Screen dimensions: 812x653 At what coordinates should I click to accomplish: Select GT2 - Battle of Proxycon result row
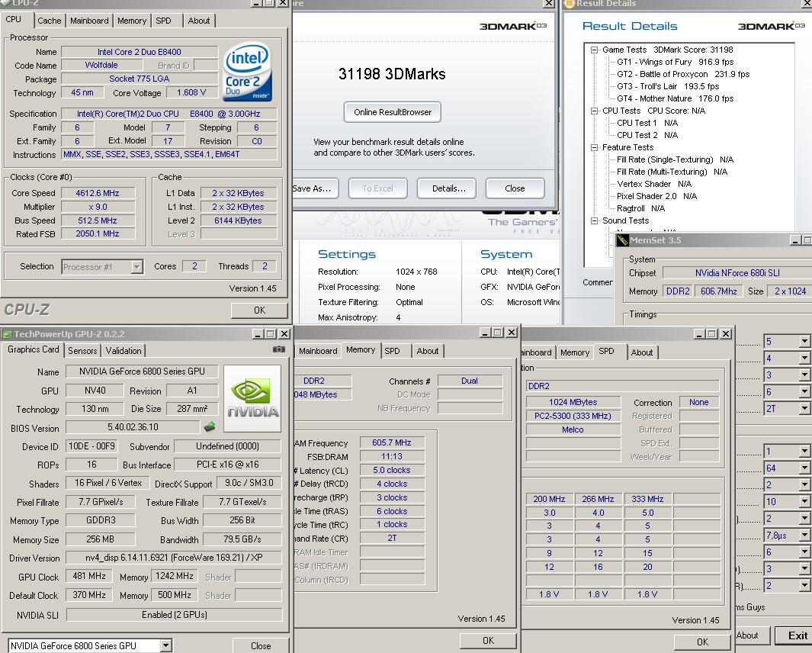(683, 74)
